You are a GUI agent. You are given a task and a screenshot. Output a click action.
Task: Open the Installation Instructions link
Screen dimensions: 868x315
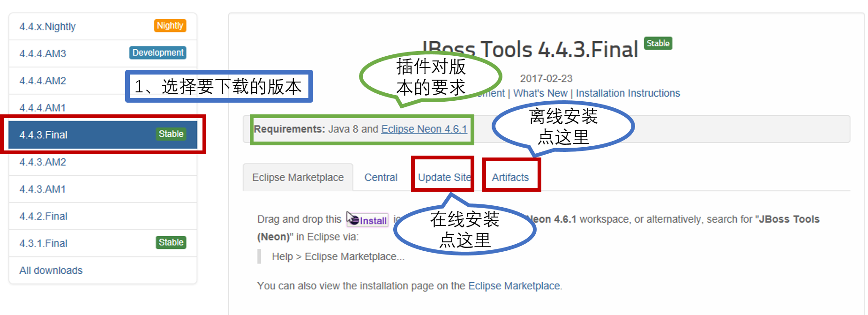[628, 93]
